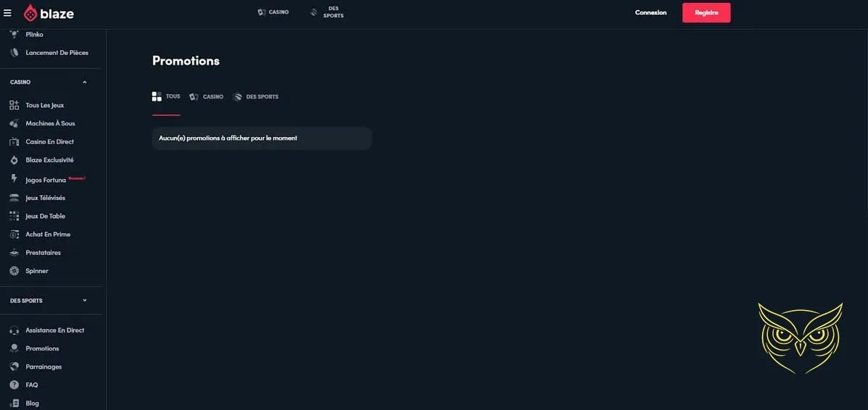Image resolution: width=868 pixels, height=410 pixels.
Task: Expand the Des Sports sidebar section
Action: click(x=85, y=301)
